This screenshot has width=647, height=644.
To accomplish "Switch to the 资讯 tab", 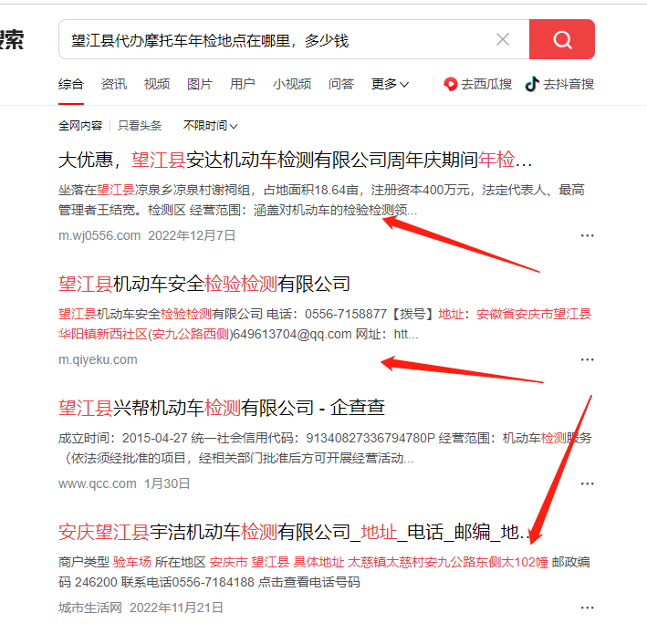I will [x=114, y=84].
